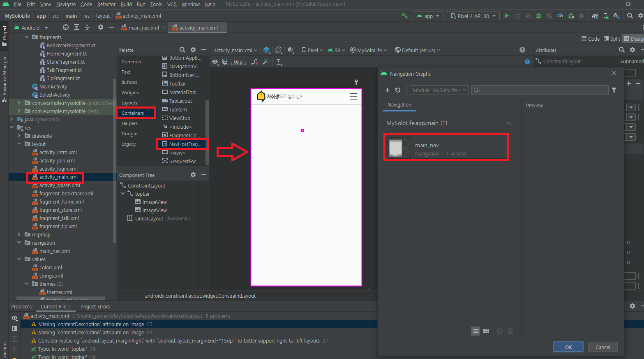Select Layouts palette category
The image size is (644, 359).
[129, 103]
